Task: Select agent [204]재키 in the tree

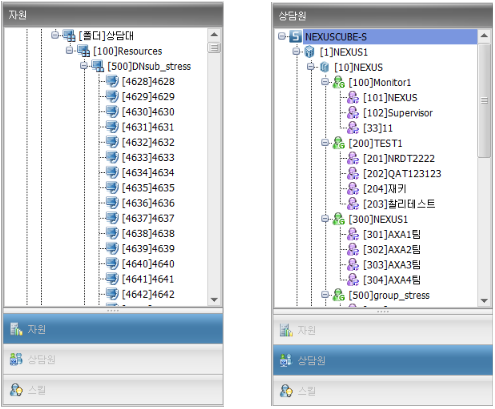Action: point(385,189)
